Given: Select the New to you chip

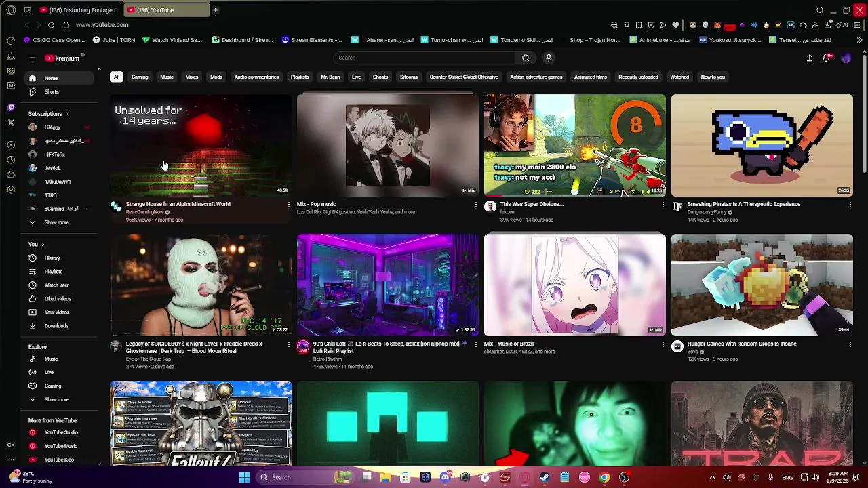Looking at the screenshot, I should click(713, 77).
